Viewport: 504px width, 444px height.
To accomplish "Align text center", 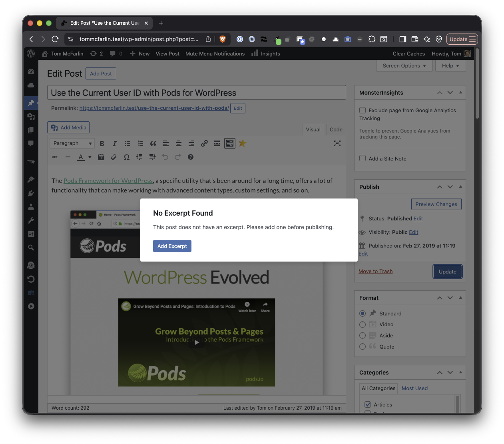I will [x=179, y=143].
